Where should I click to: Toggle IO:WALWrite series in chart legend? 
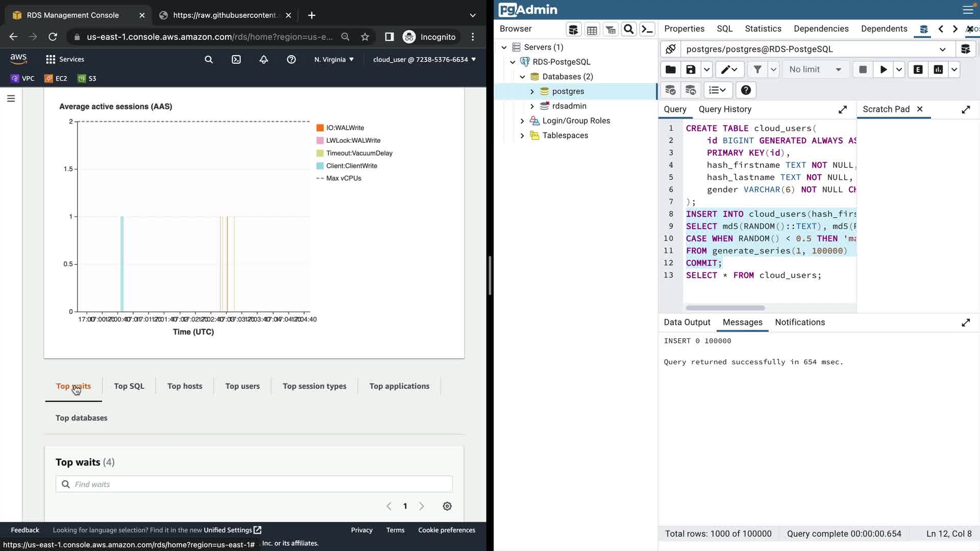click(x=345, y=128)
